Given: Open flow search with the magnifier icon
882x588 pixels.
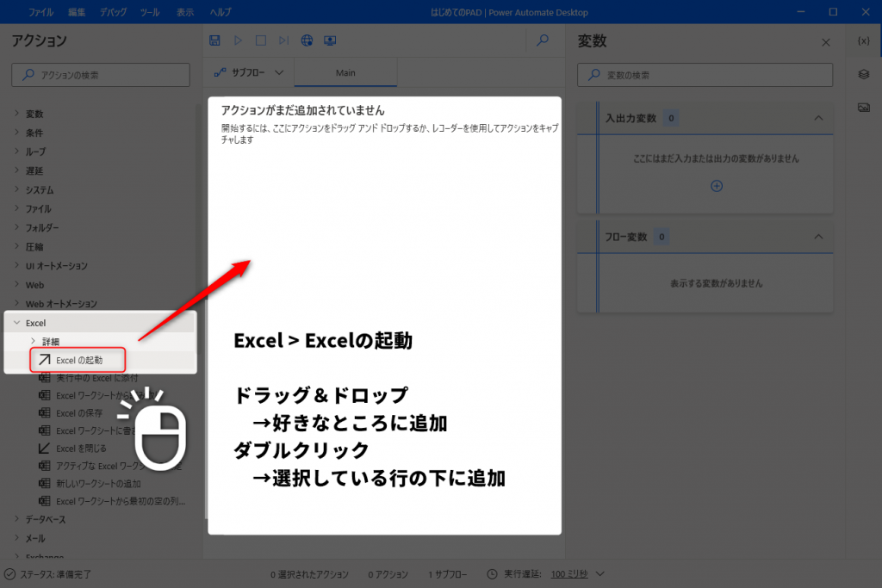Looking at the screenshot, I should point(543,40).
